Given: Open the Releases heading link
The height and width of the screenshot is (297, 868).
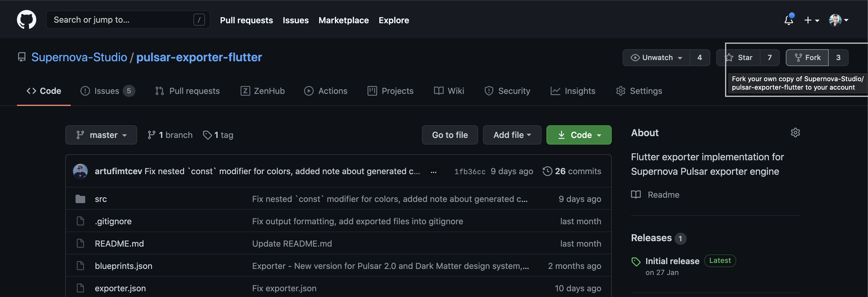Looking at the screenshot, I should pos(659,238).
